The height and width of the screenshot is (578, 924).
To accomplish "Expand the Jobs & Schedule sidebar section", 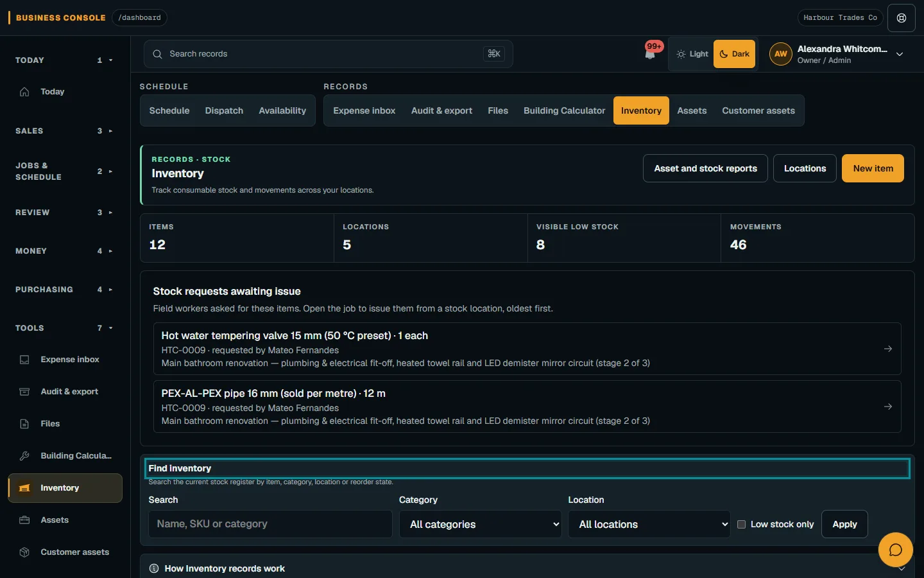I will tap(64, 171).
